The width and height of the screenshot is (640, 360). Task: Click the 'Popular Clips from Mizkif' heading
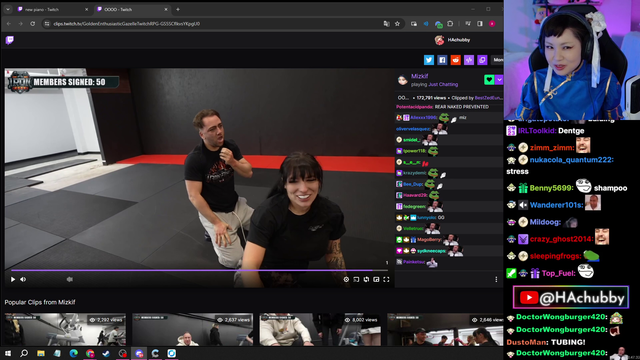[40, 302]
